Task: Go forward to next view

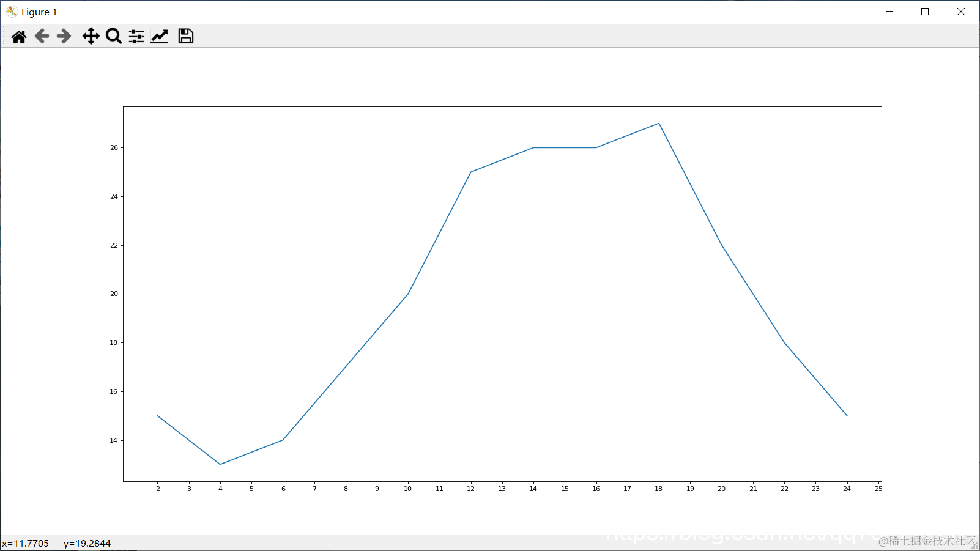Action: (x=64, y=36)
